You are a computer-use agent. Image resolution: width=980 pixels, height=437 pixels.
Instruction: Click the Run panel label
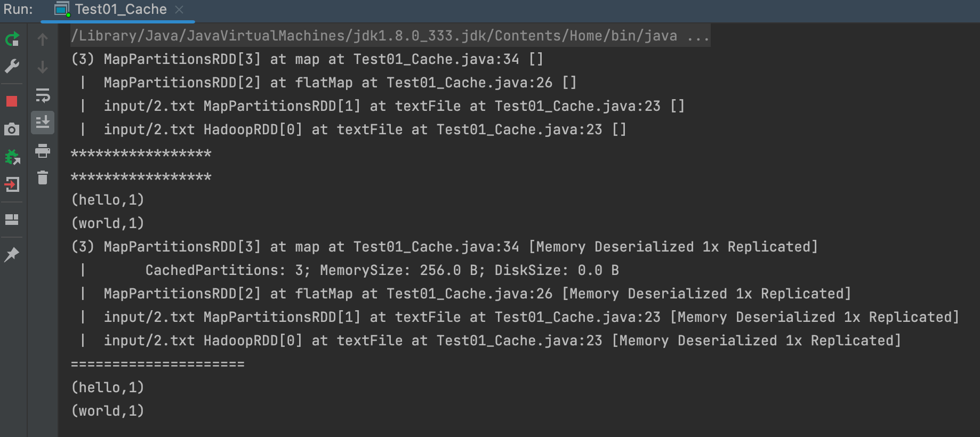point(18,10)
